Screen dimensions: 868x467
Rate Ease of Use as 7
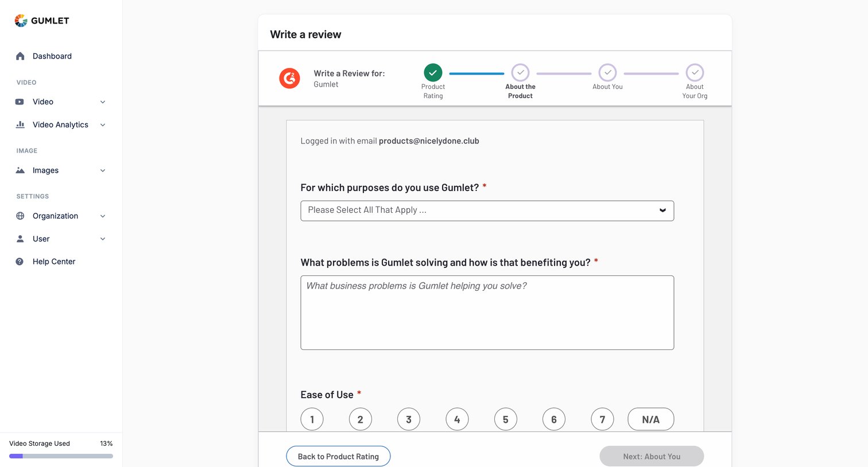click(x=602, y=419)
